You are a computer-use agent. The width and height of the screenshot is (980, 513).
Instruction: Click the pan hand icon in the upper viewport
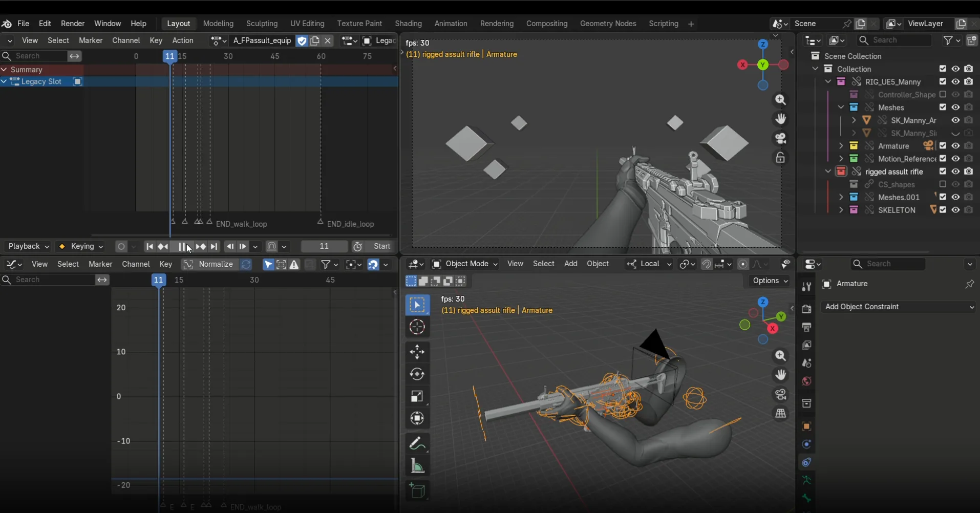coord(780,119)
